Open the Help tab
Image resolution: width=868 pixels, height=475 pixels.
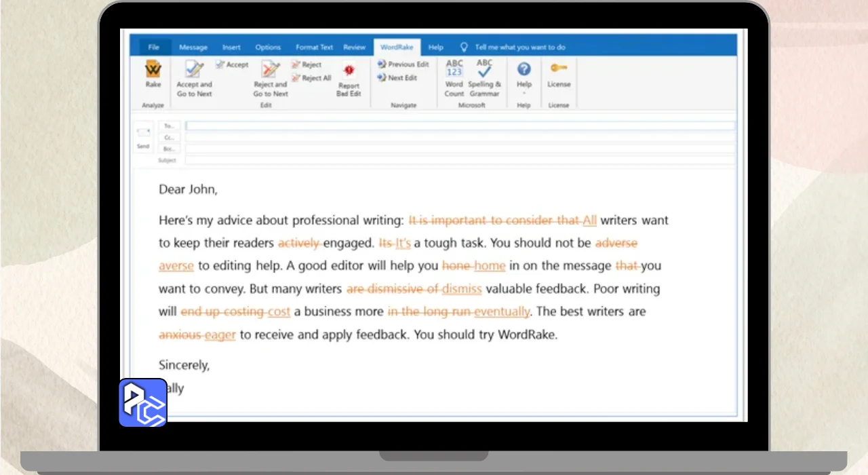436,47
